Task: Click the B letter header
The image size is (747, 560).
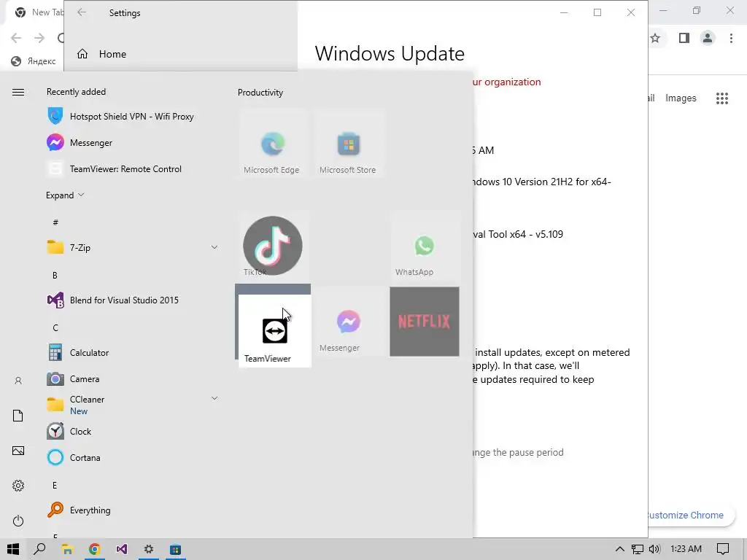Action: (x=55, y=275)
